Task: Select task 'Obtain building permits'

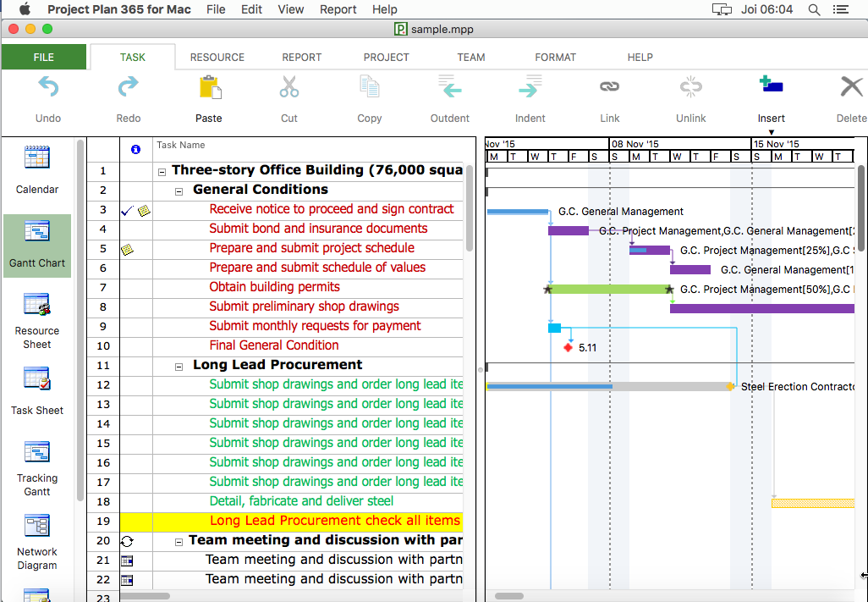Action: click(x=274, y=287)
